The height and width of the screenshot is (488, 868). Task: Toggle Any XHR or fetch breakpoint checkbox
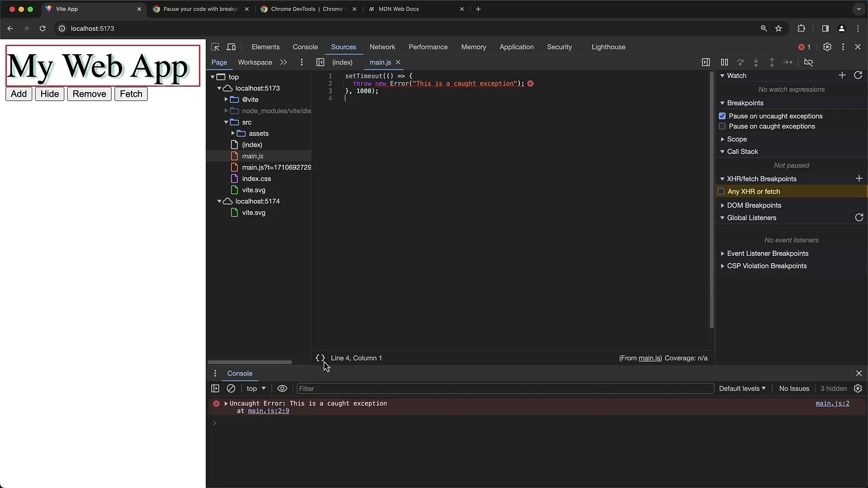722,191
